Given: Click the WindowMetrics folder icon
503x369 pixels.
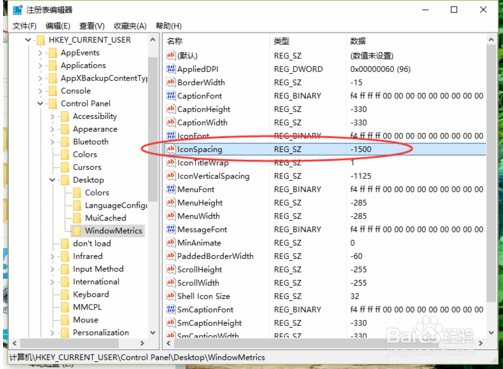Looking at the screenshot, I should pyautogui.click(x=77, y=230).
